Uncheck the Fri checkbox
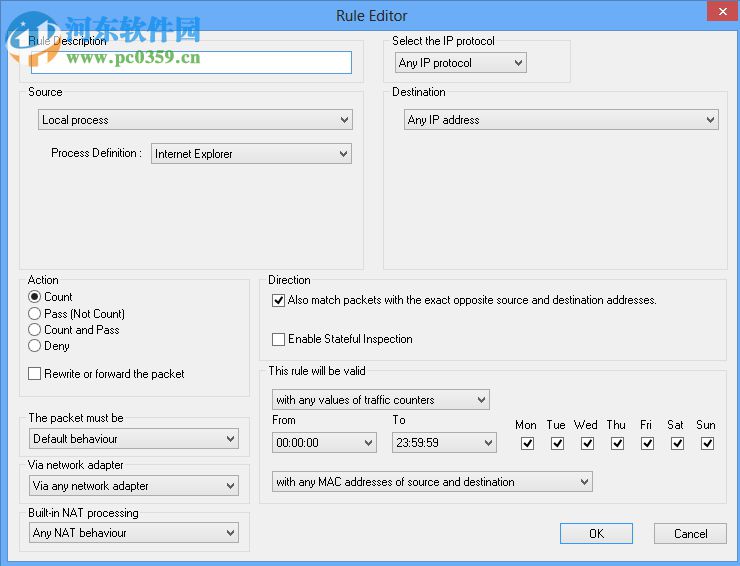This screenshot has width=740, height=566. pos(648,443)
